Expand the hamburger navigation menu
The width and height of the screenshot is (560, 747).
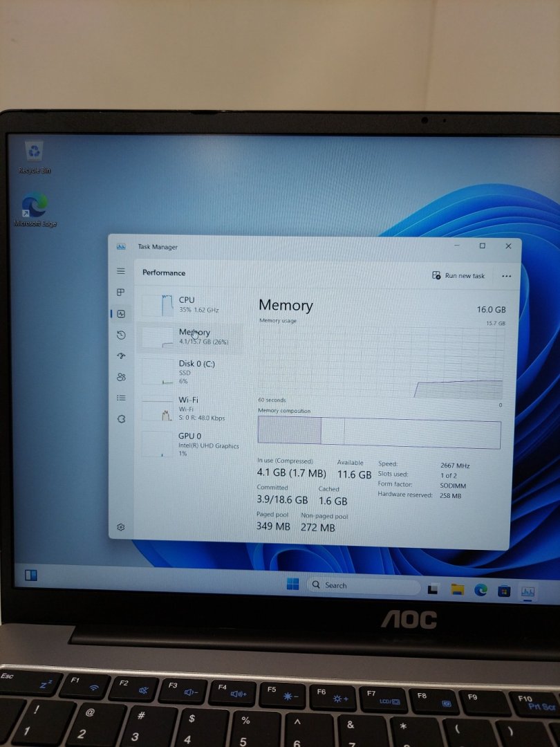pyautogui.click(x=121, y=271)
